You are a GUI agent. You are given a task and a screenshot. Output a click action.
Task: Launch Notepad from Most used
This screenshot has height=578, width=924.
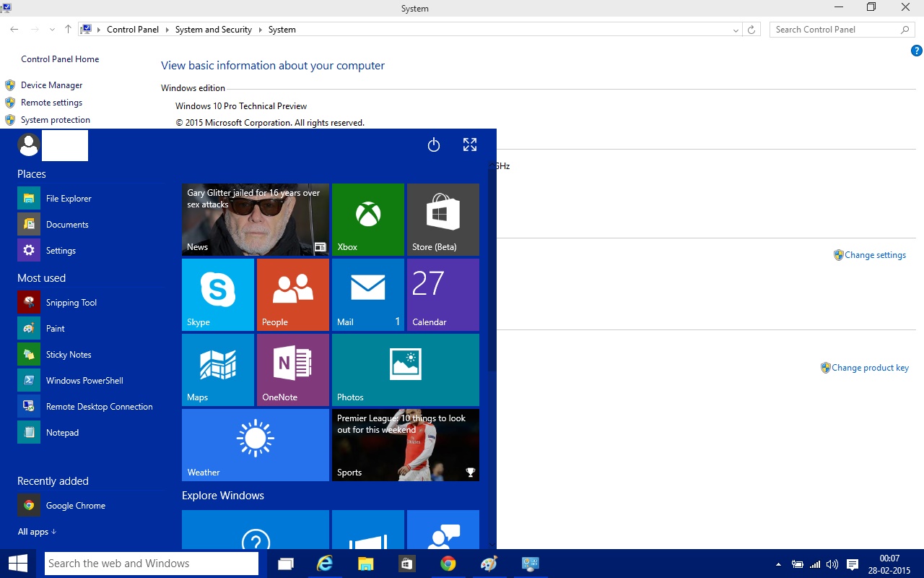click(x=90, y=433)
